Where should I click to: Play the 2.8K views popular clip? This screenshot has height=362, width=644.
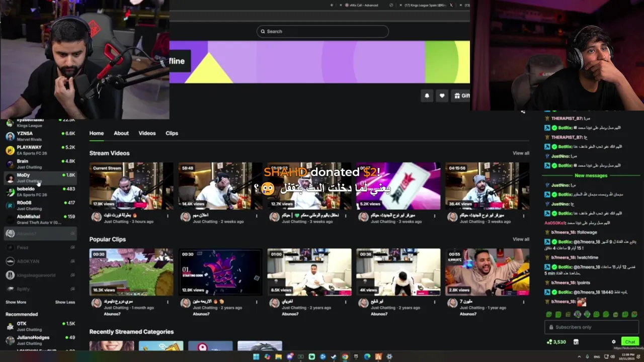tap(487, 272)
